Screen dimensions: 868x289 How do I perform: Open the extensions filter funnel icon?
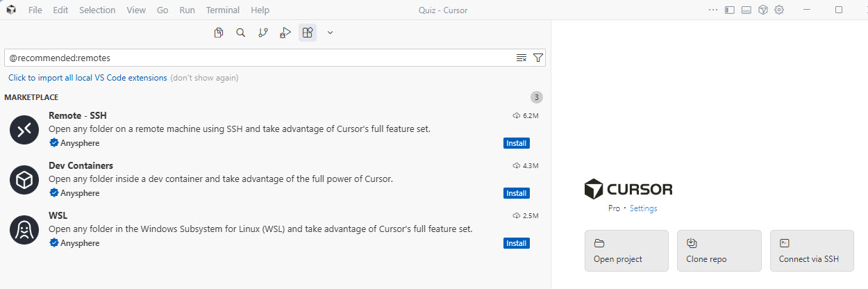point(538,58)
